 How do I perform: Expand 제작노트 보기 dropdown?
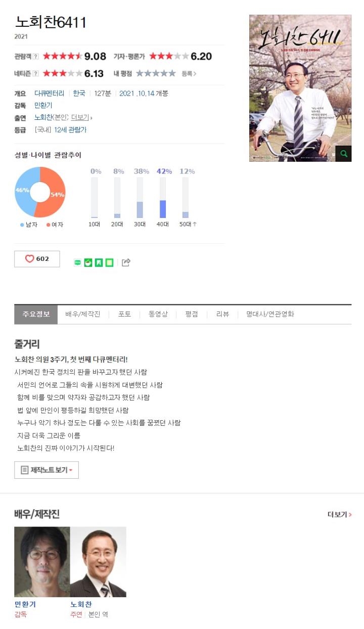coord(47,470)
